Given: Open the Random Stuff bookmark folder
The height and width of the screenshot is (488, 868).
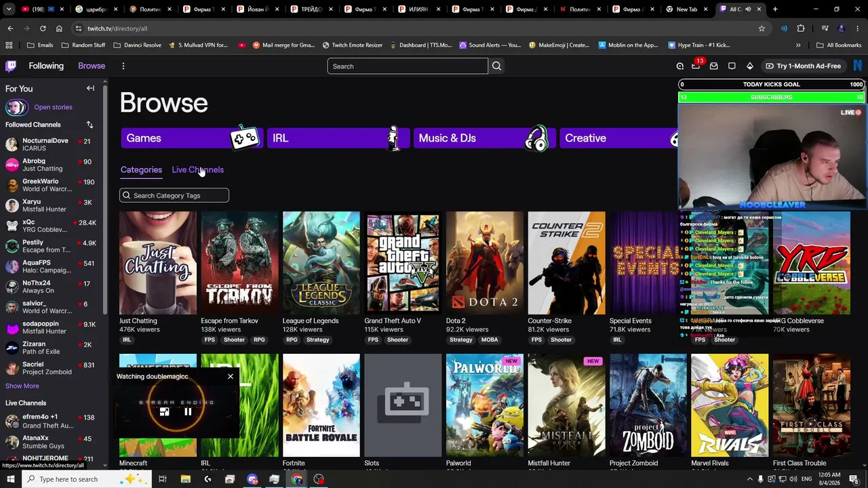Looking at the screenshot, I should [x=83, y=45].
